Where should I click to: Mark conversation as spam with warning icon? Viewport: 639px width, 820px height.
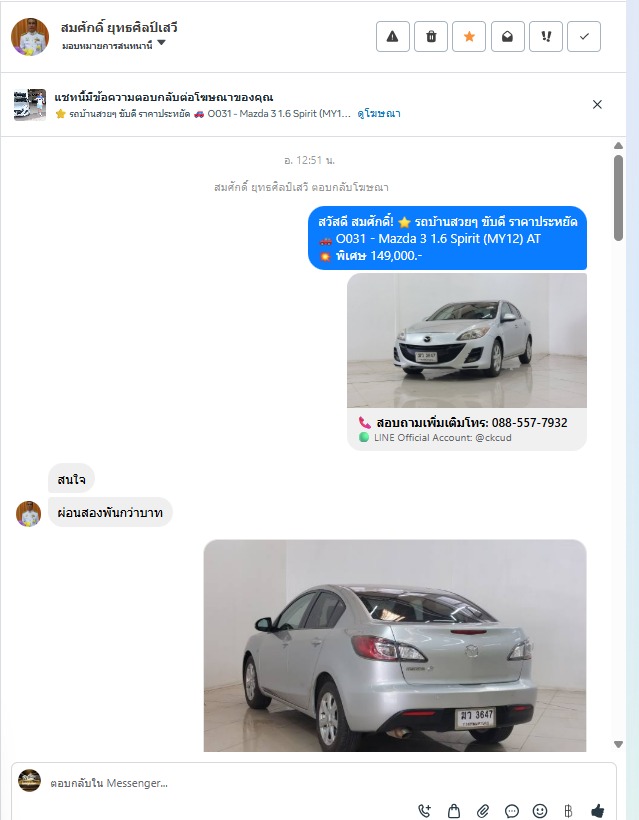(x=392, y=37)
